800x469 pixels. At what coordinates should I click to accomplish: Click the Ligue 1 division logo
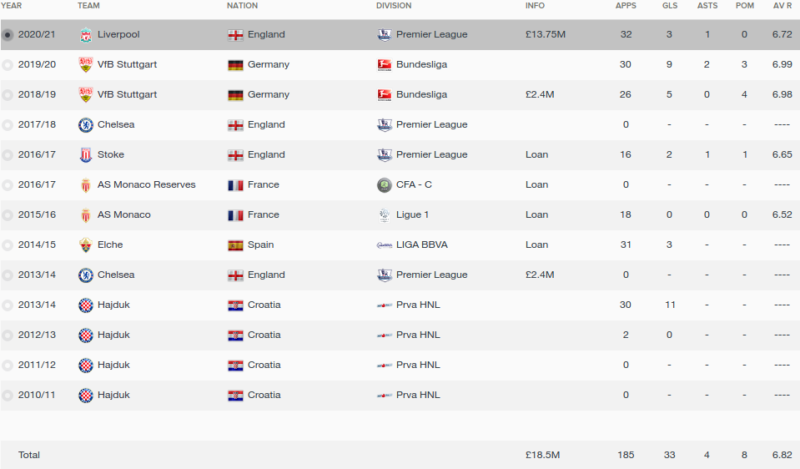point(384,215)
